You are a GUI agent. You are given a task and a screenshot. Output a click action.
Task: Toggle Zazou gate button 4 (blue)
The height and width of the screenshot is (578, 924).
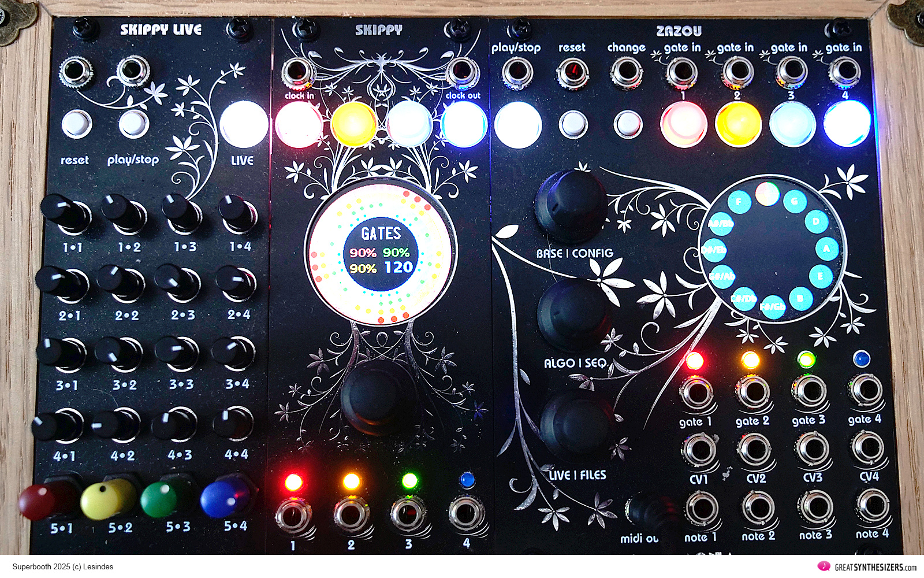pyautogui.click(x=847, y=123)
